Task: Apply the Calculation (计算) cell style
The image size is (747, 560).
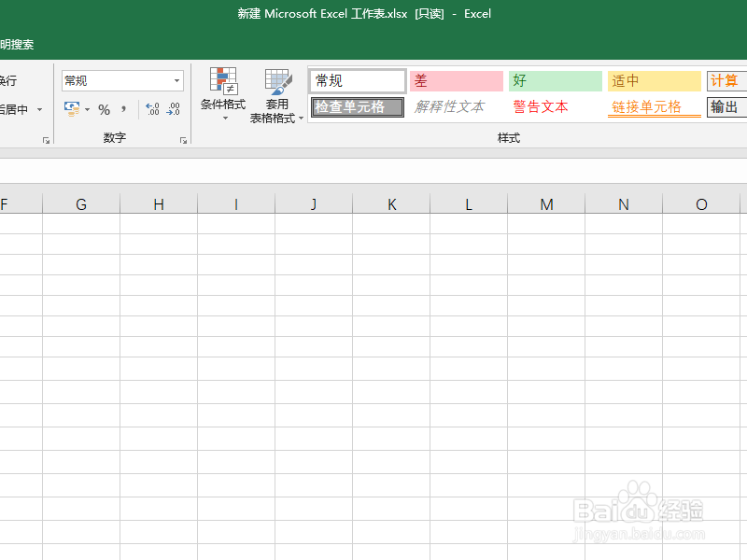Action: coord(727,81)
